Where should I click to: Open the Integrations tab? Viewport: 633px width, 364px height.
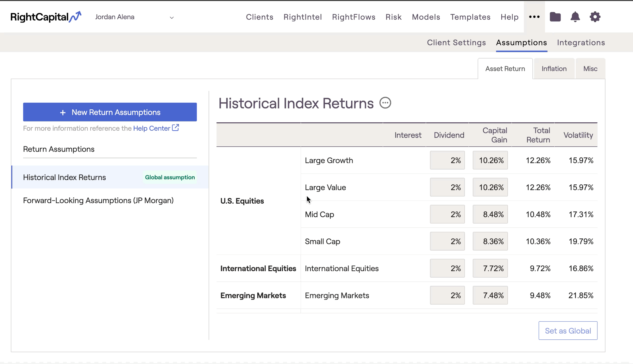tap(581, 42)
